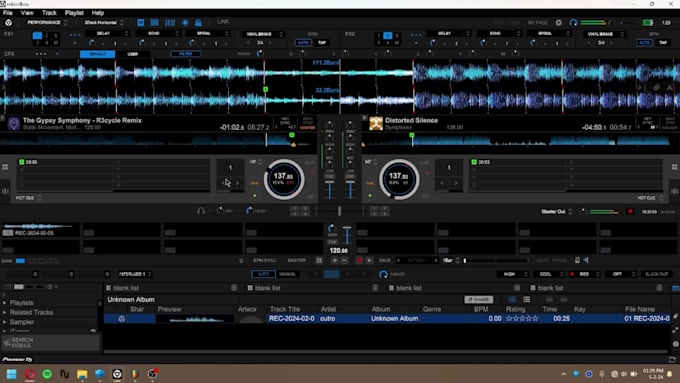Open FX1 DELAY effect dropdown
The image size is (680, 383).
107,33
